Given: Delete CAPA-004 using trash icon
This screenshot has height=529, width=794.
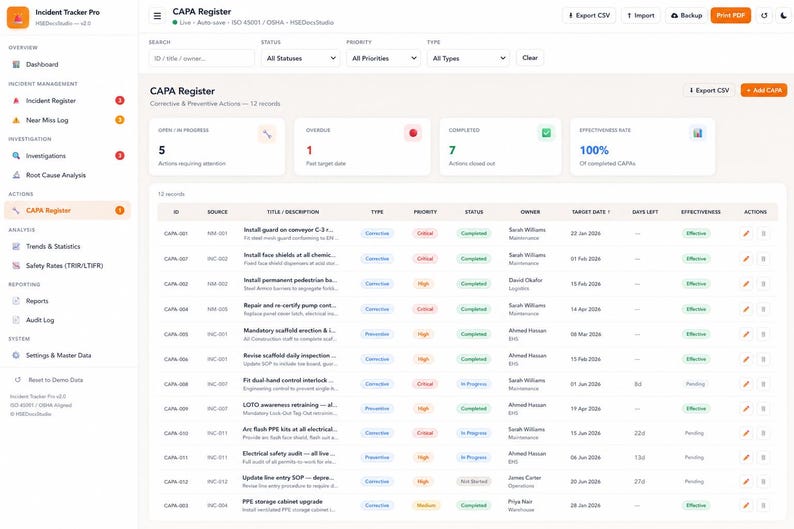Looking at the screenshot, I should click(764, 309).
